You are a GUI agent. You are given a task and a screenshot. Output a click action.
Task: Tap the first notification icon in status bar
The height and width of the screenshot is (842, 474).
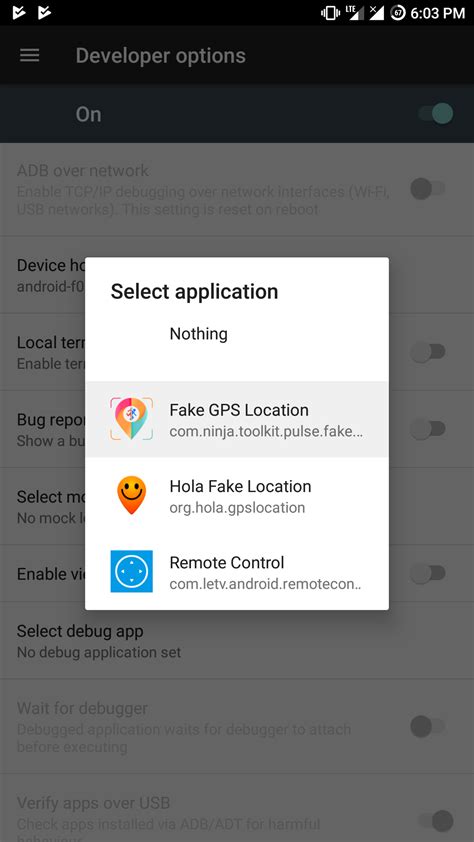[x=19, y=12]
